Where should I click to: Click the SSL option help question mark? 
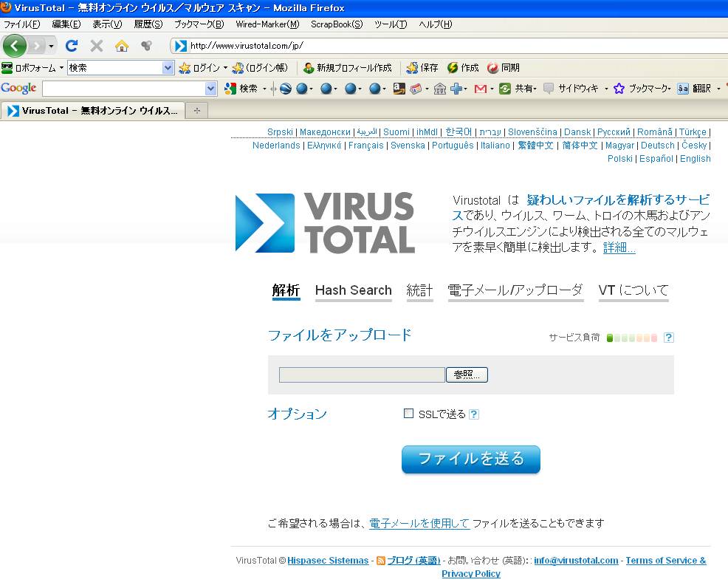(473, 414)
